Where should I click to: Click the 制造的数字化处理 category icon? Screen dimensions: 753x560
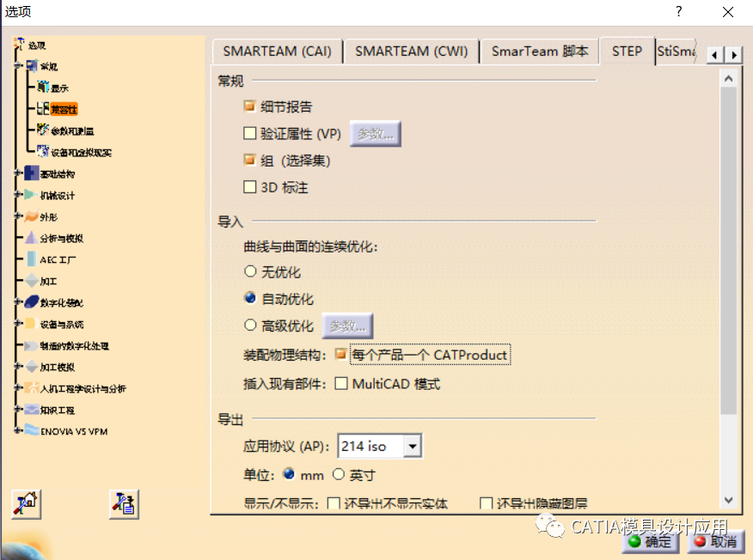32,345
